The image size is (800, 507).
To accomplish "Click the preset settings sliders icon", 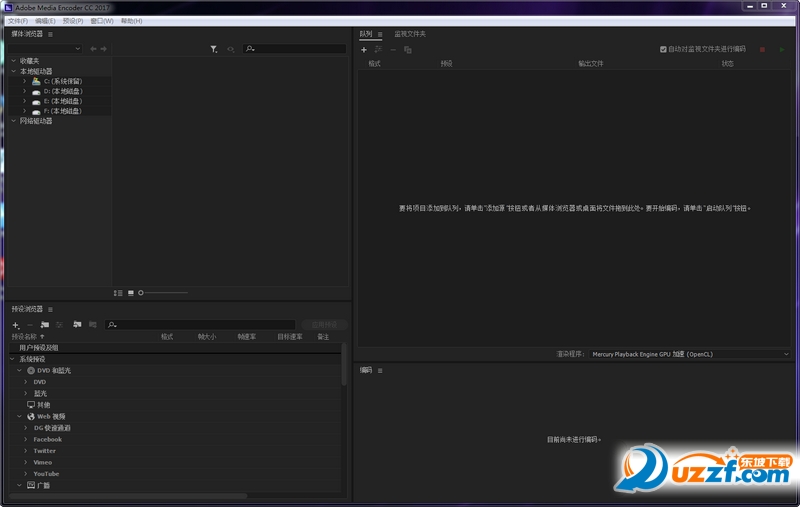I will click(60, 324).
